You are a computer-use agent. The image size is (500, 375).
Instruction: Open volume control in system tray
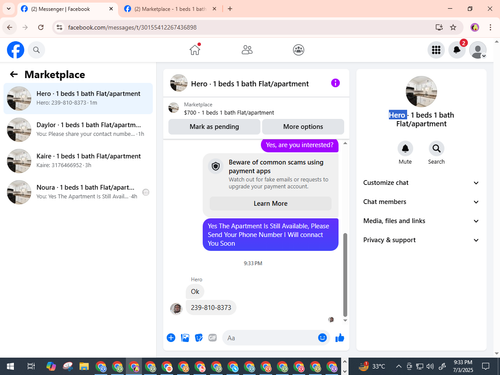pos(430,367)
